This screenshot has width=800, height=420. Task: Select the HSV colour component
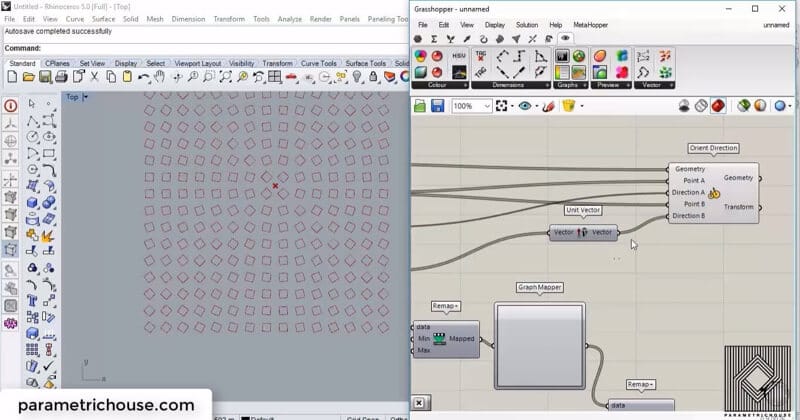click(x=458, y=56)
